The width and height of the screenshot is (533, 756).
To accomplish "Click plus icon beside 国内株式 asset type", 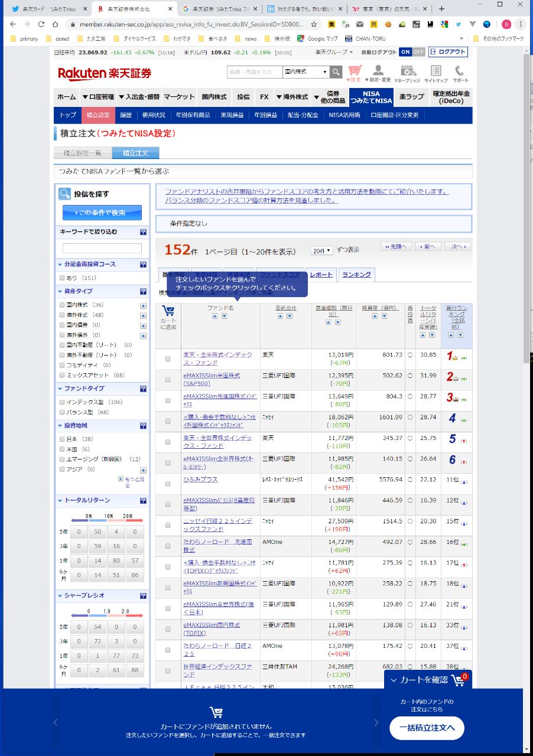I will [143, 305].
